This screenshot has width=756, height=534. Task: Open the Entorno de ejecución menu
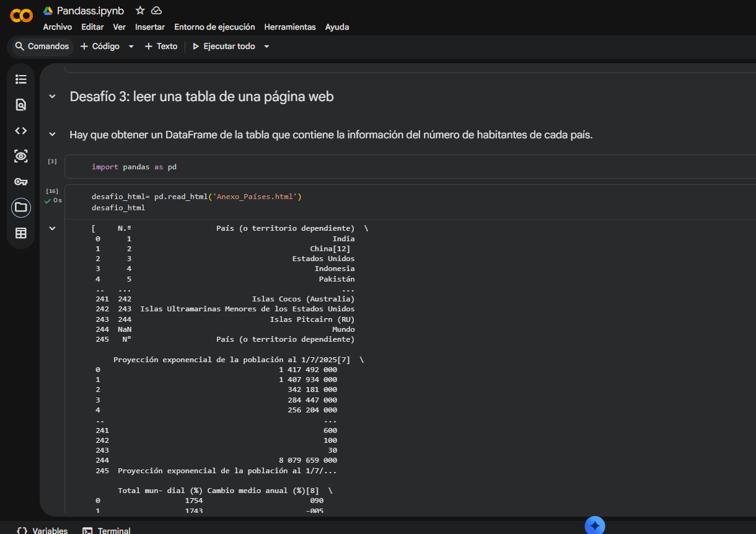point(214,27)
